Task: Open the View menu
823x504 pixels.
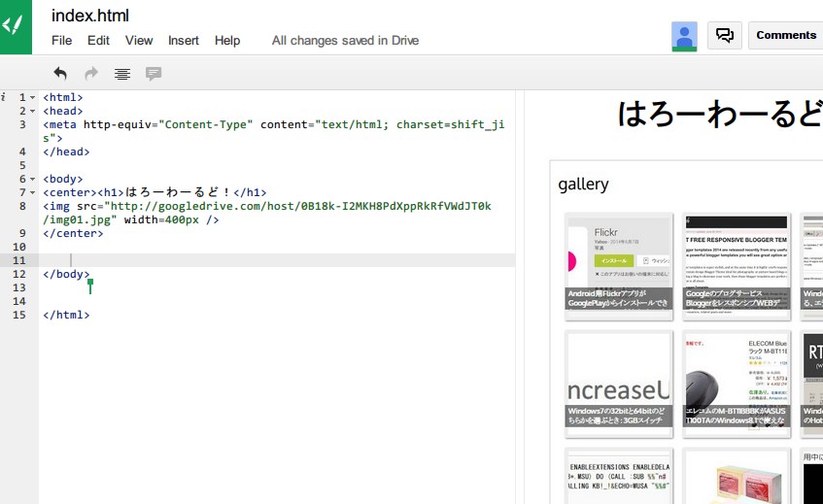Action: tap(139, 41)
